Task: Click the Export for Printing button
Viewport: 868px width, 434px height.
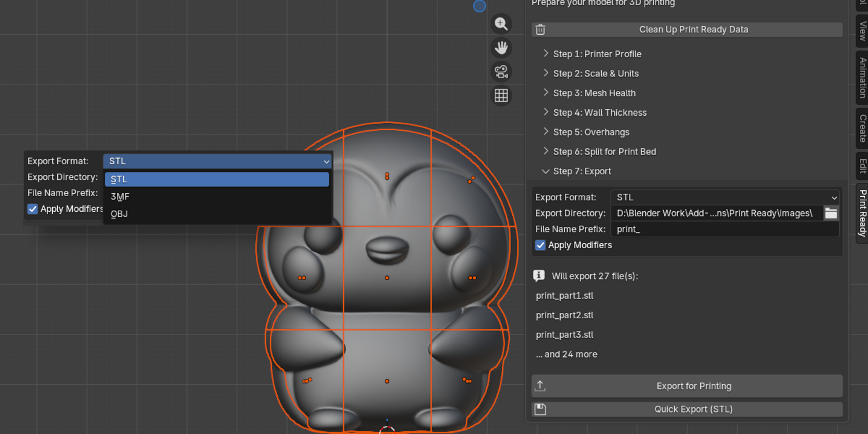Action: [687, 386]
